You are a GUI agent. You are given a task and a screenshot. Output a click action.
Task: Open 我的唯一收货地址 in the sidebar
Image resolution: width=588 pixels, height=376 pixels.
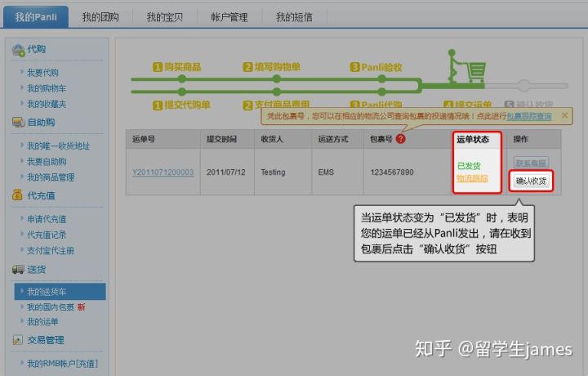click(59, 145)
